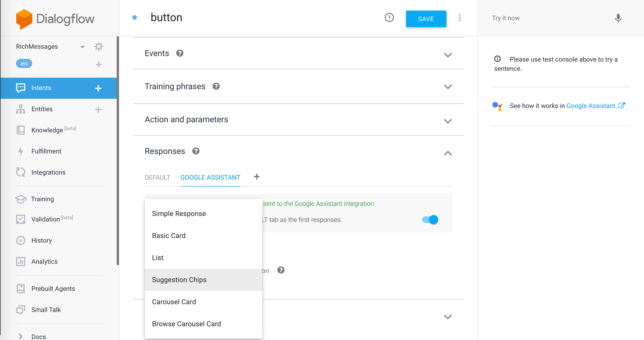The width and height of the screenshot is (644, 340).
Task: Open the three-dot more options menu
Action: (459, 18)
